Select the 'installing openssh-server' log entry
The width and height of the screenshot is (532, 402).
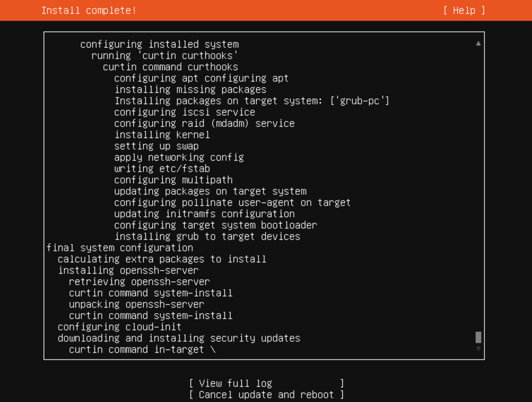128,270
